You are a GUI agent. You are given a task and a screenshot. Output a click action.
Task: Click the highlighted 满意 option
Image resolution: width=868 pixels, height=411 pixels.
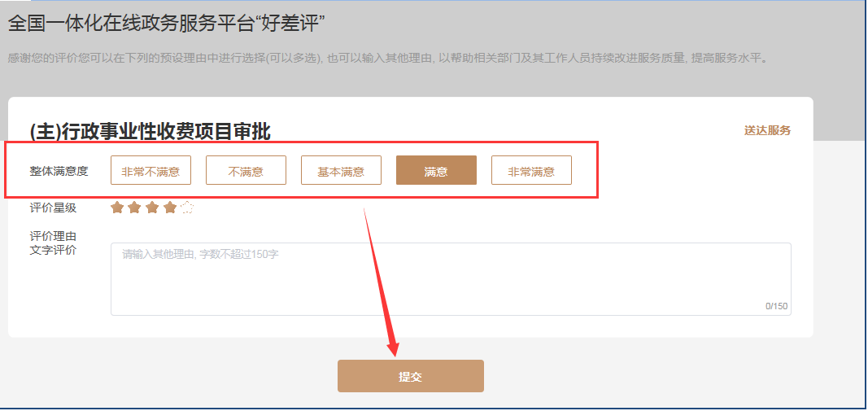point(436,171)
